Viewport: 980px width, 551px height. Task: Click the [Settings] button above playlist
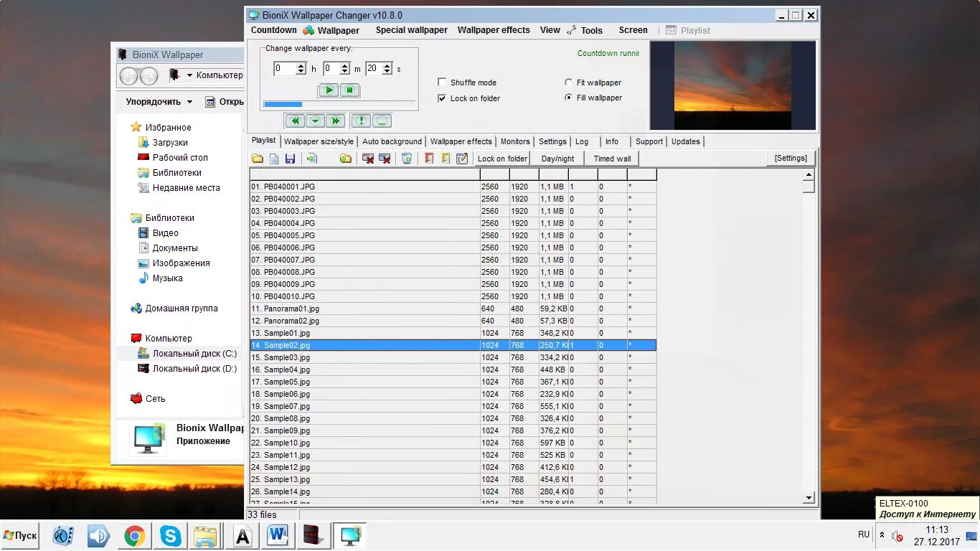791,159
